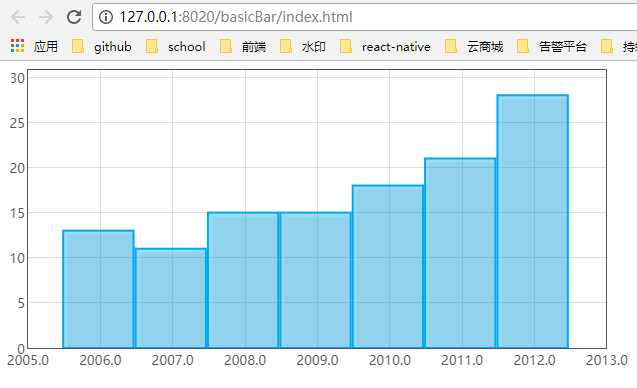
Task: Click the x-axis label 2005.0
Action: click(28, 360)
